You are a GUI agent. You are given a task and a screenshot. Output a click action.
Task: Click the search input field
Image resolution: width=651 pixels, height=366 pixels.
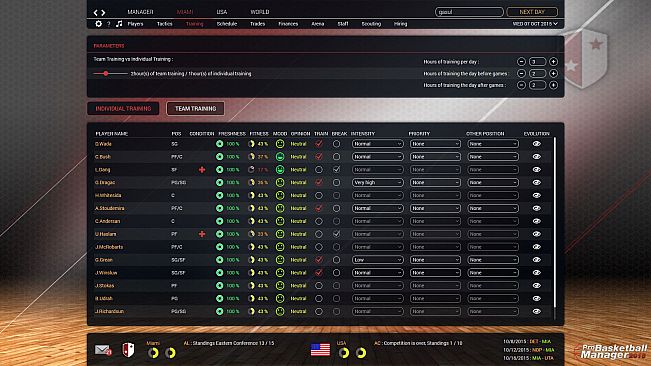(x=469, y=12)
